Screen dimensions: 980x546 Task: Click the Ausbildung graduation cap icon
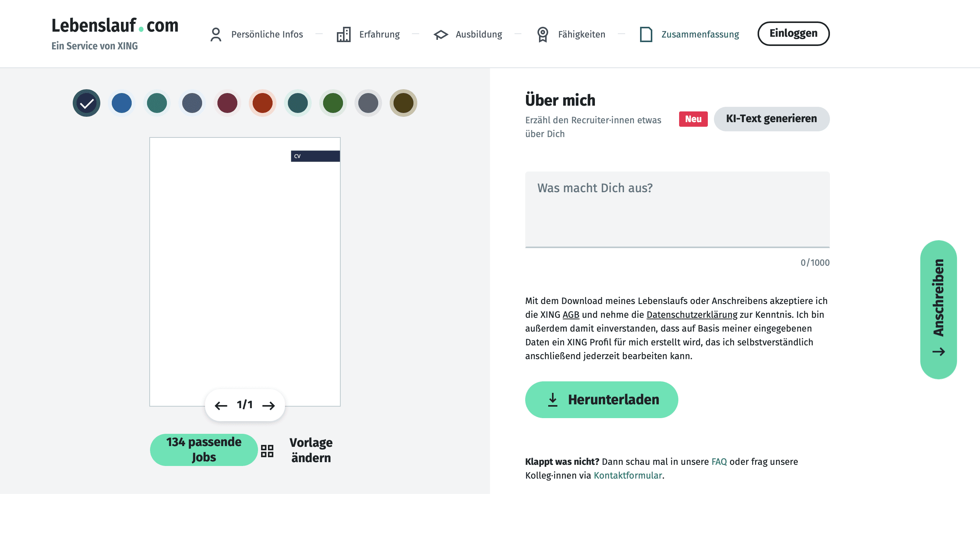pyautogui.click(x=441, y=34)
